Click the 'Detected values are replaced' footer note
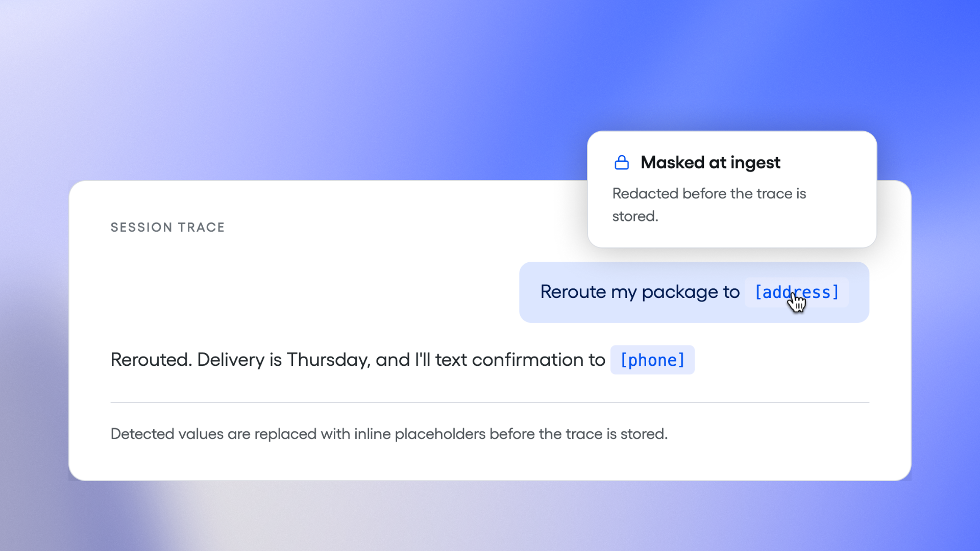 [x=389, y=434]
